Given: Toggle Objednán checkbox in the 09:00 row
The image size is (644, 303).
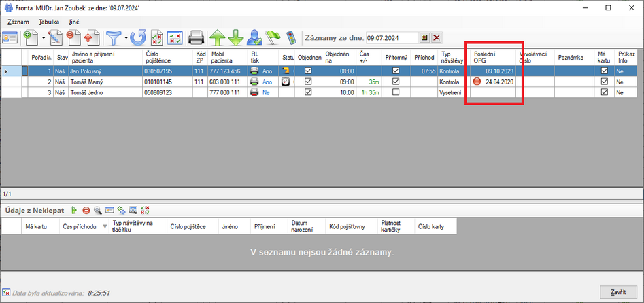Looking at the screenshot, I should tap(308, 82).
